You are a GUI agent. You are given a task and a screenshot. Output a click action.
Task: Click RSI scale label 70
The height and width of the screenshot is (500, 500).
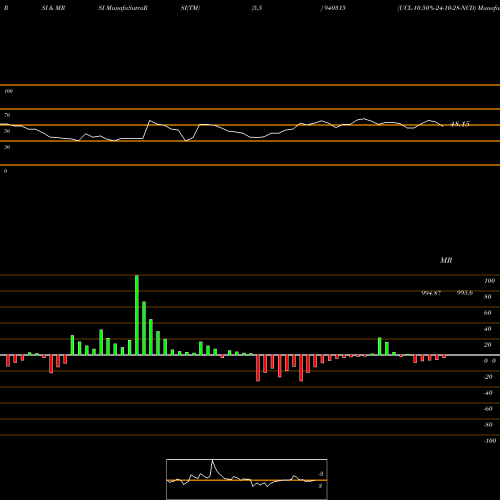point(7,115)
